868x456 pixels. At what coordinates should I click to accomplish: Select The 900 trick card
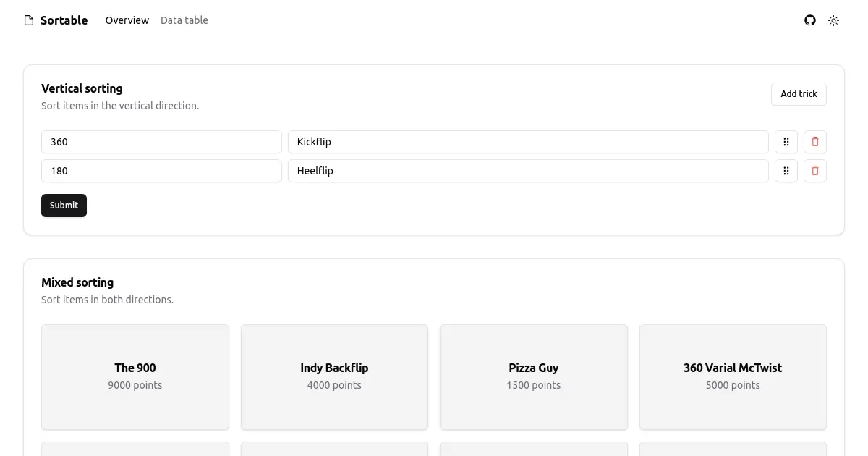point(135,376)
